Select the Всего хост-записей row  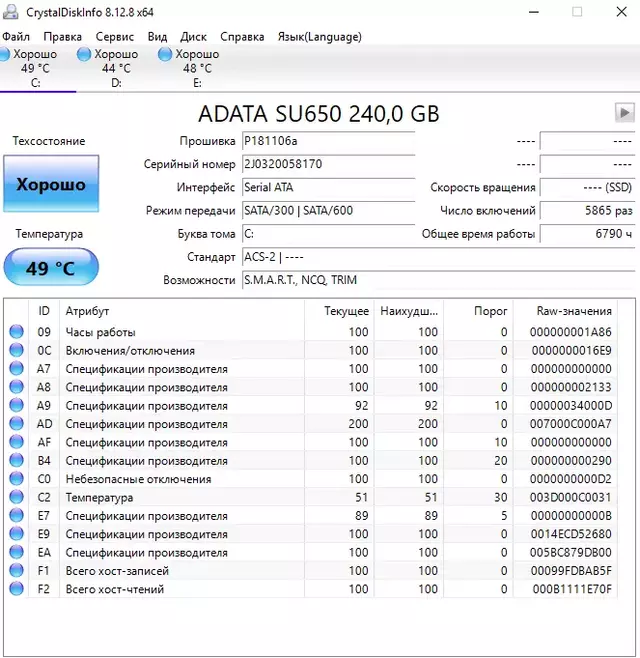tap(311, 571)
